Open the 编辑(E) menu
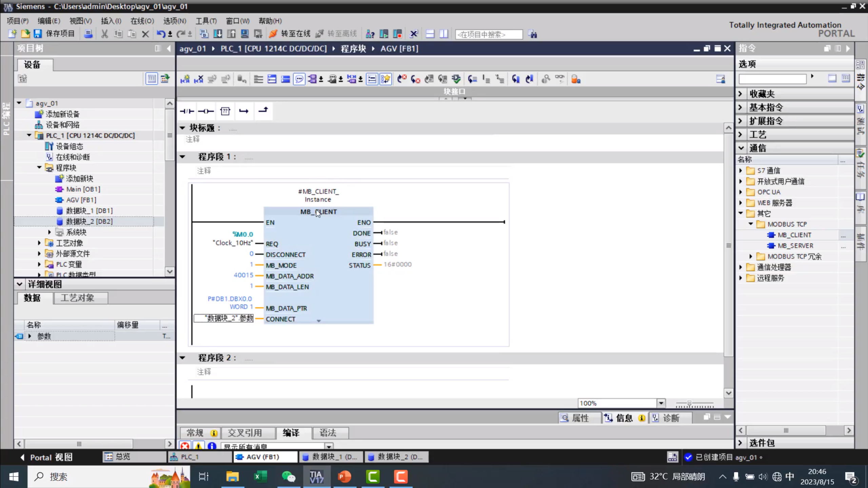 [x=49, y=21]
